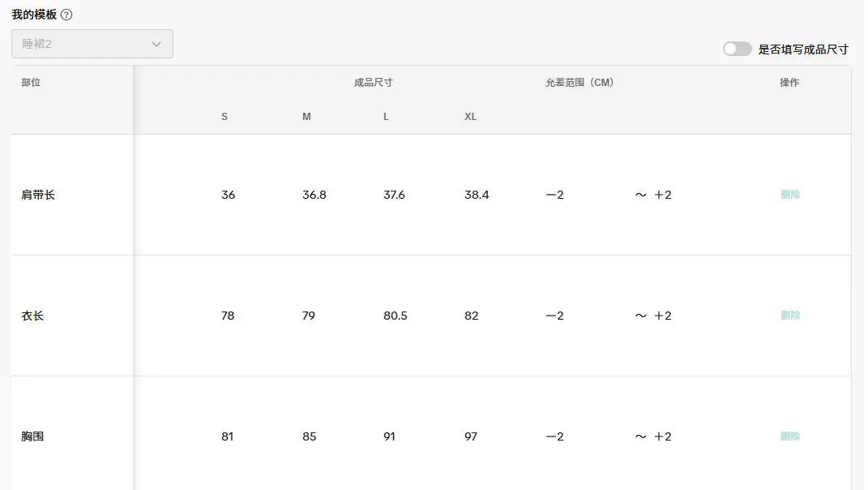
Task: Delete the 肩带长 row
Action: [x=790, y=195]
